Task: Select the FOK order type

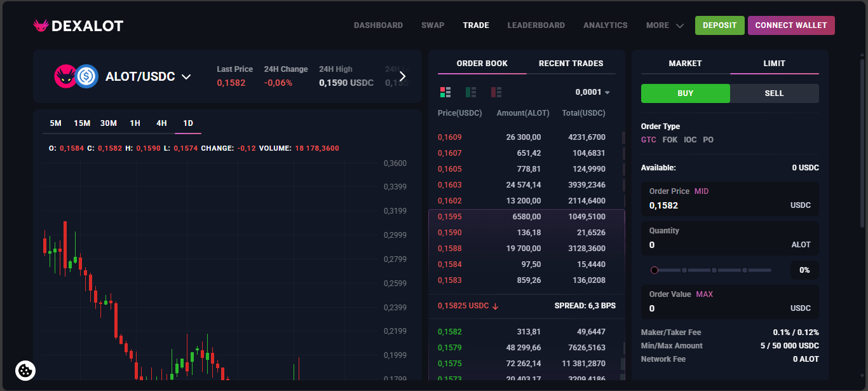Action: tap(670, 140)
